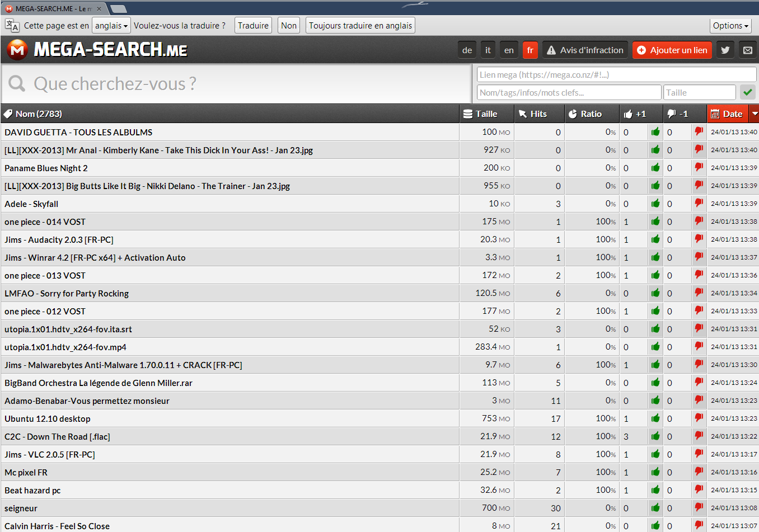Image resolution: width=759 pixels, height=532 pixels.
Task: Thumbs up BigBand Orchestra row
Action: pos(655,383)
